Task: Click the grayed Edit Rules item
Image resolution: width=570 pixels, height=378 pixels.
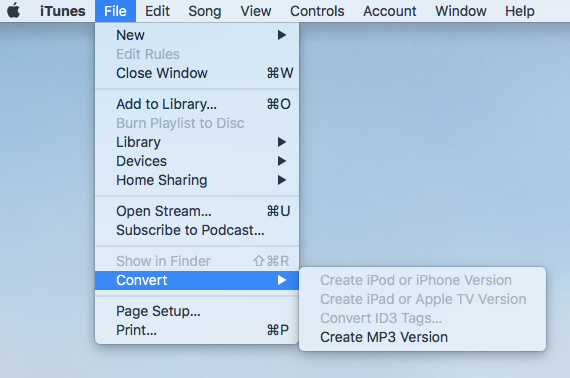Action: 197,54
